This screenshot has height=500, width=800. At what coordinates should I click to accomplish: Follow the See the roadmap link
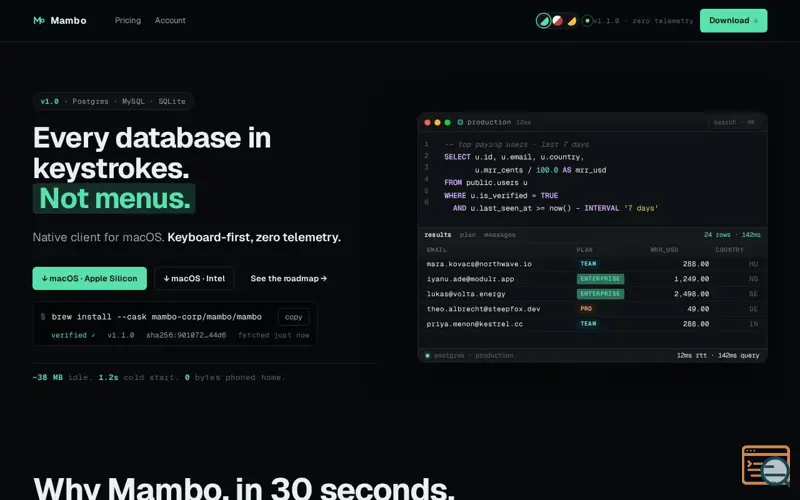click(x=288, y=279)
